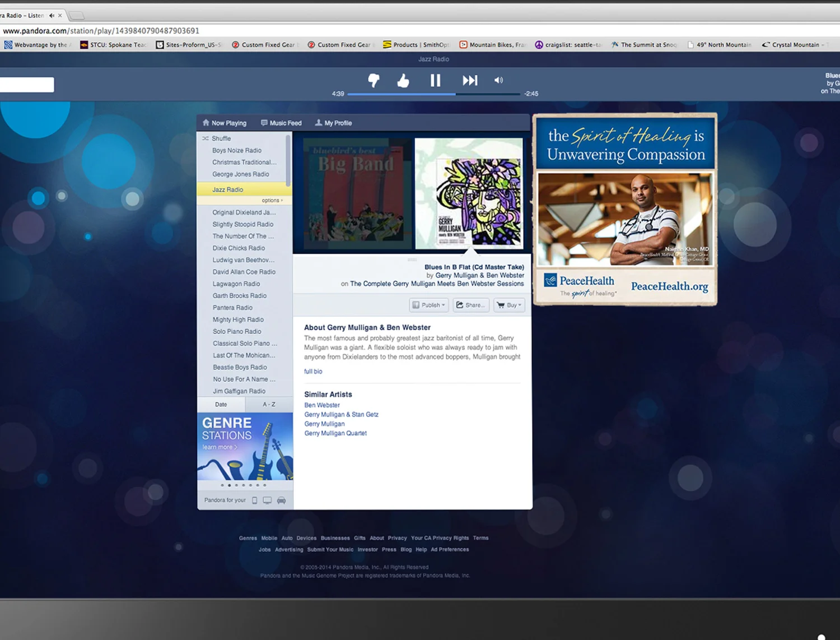Open the Big Band album thumbnail

356,193
